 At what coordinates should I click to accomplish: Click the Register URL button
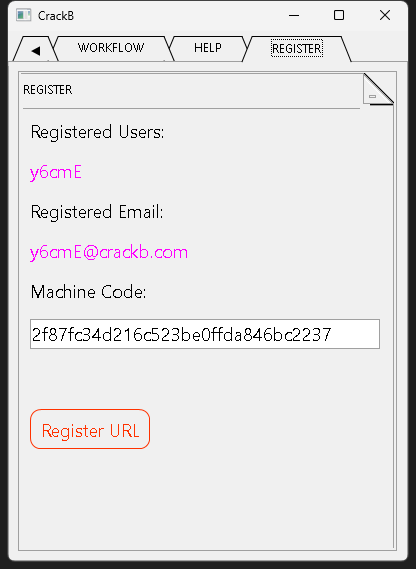[90, 429]
